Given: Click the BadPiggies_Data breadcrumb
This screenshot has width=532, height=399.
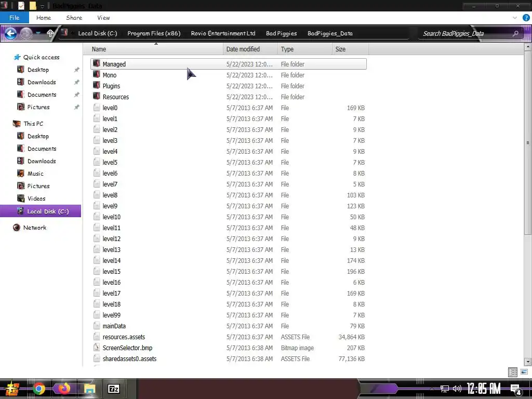Looking at the screenshot, I should (x=330, y=33).
